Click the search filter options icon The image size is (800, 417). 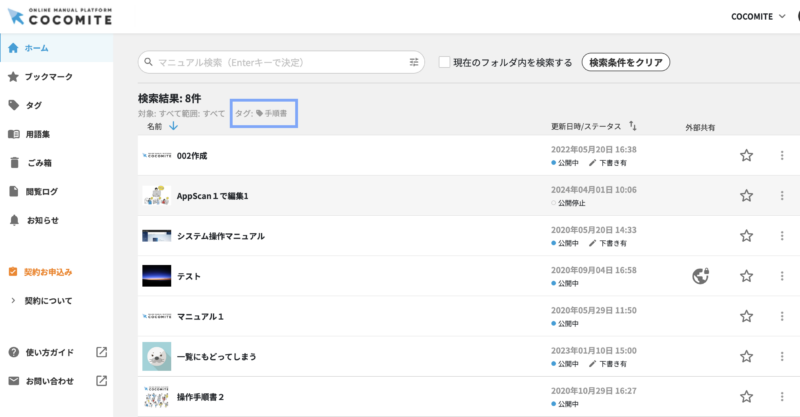tap(414, 62)
